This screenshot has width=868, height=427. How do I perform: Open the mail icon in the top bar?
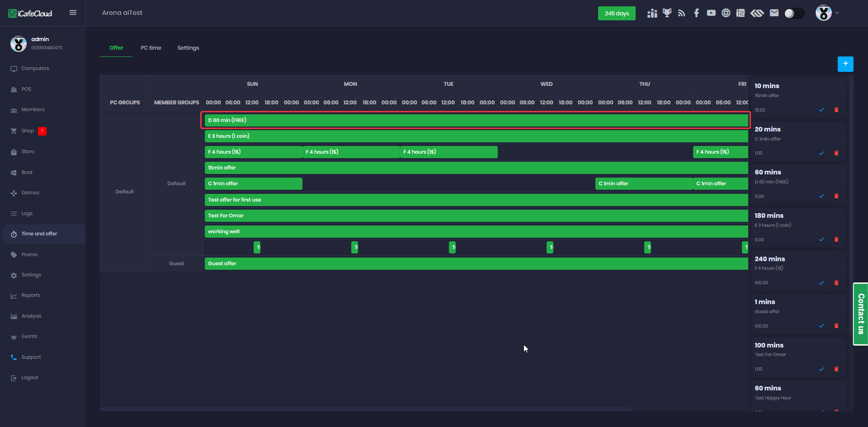[774, 13]
